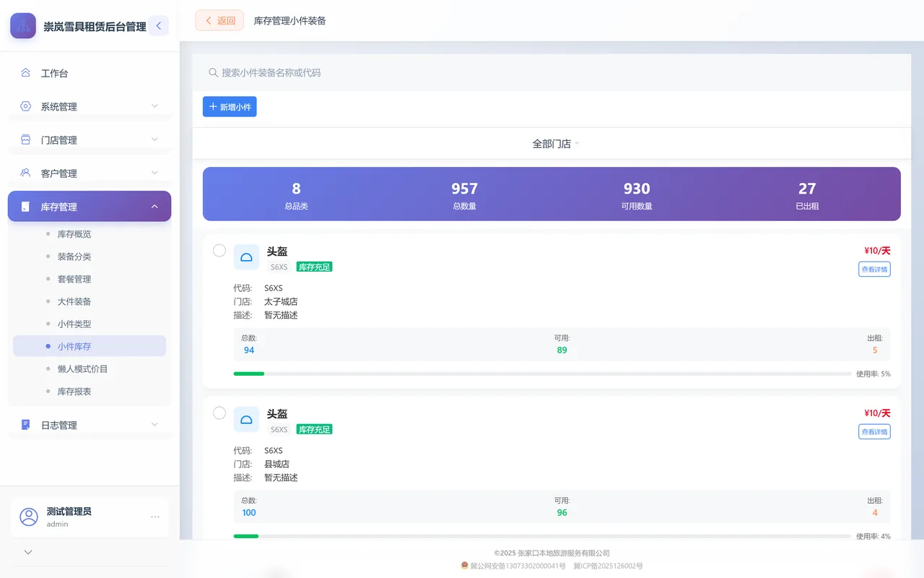Open the 全部门店 store dropdown

pyautogui.click(x=556, y=144)
